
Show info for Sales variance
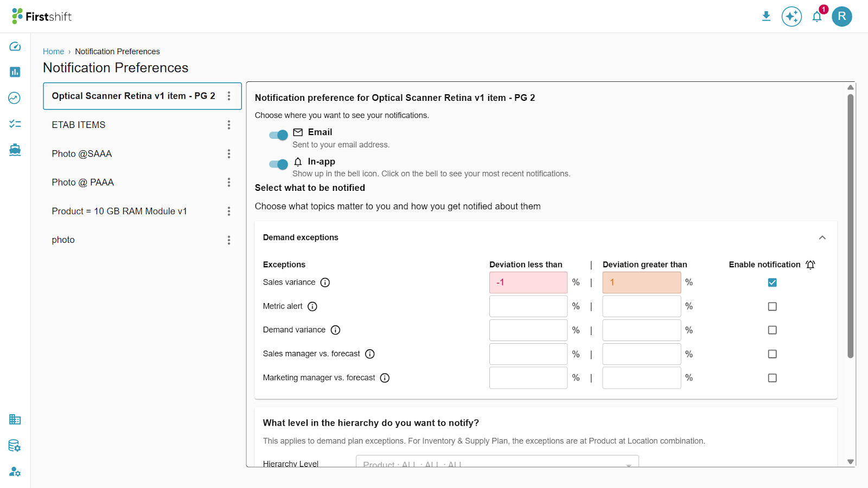(325, 282)
